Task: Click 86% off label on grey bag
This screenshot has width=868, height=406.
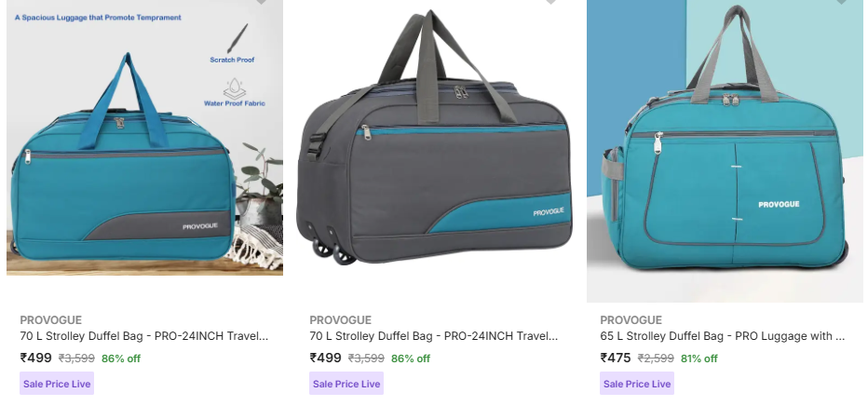Action: coord(411,359)
